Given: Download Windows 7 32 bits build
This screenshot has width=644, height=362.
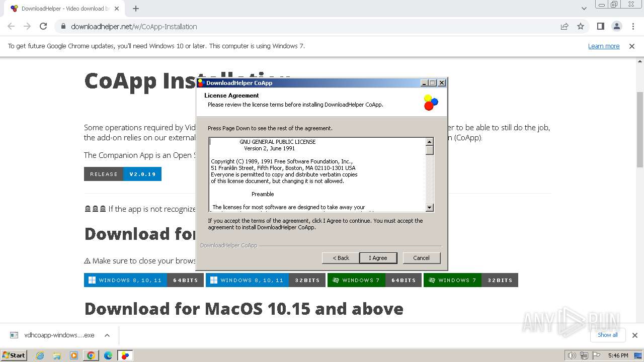Looking at the screenshot, I should point(471,280).
